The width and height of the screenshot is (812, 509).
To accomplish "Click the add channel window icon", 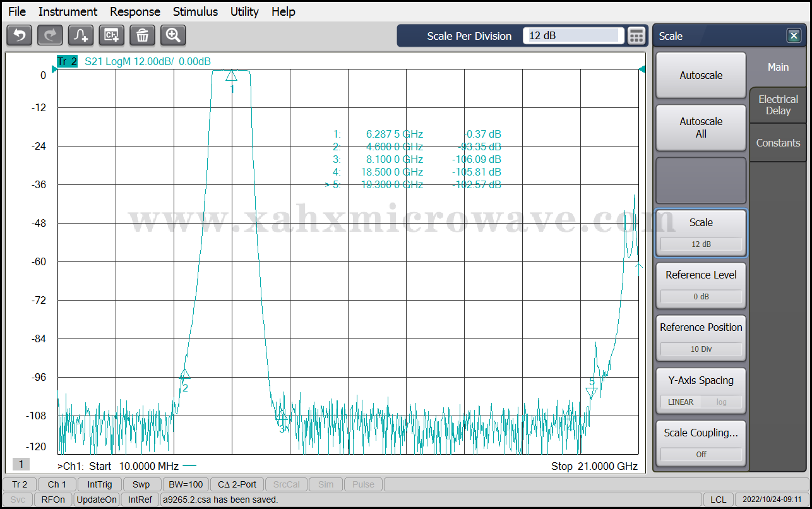I will (112, 35).
